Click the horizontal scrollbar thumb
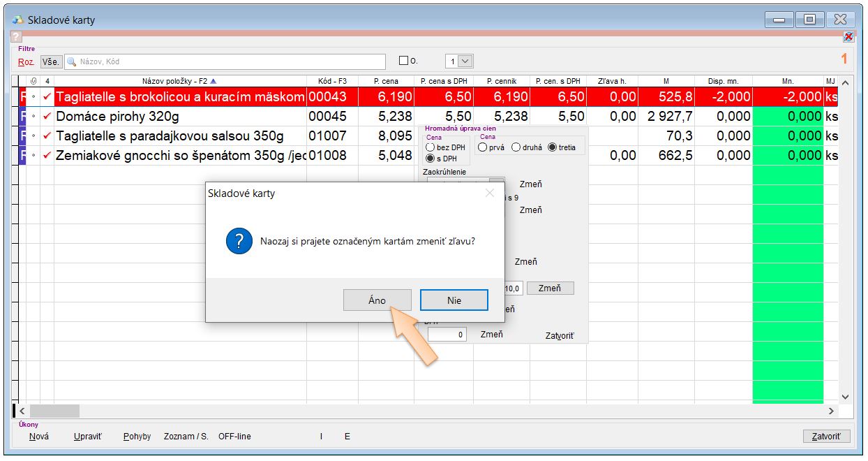Viewport: 868px width, 461px height. point(54,411)
